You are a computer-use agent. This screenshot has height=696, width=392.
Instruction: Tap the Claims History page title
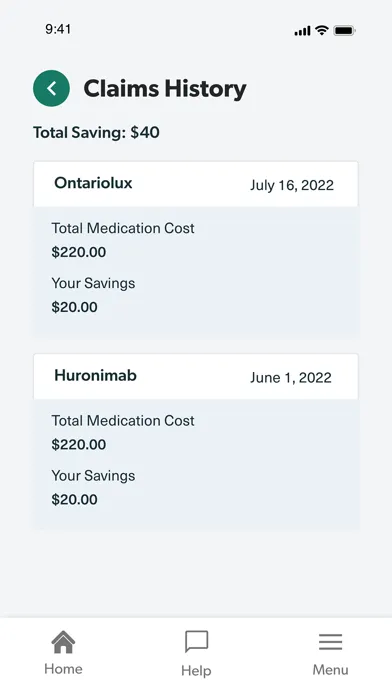165,88
